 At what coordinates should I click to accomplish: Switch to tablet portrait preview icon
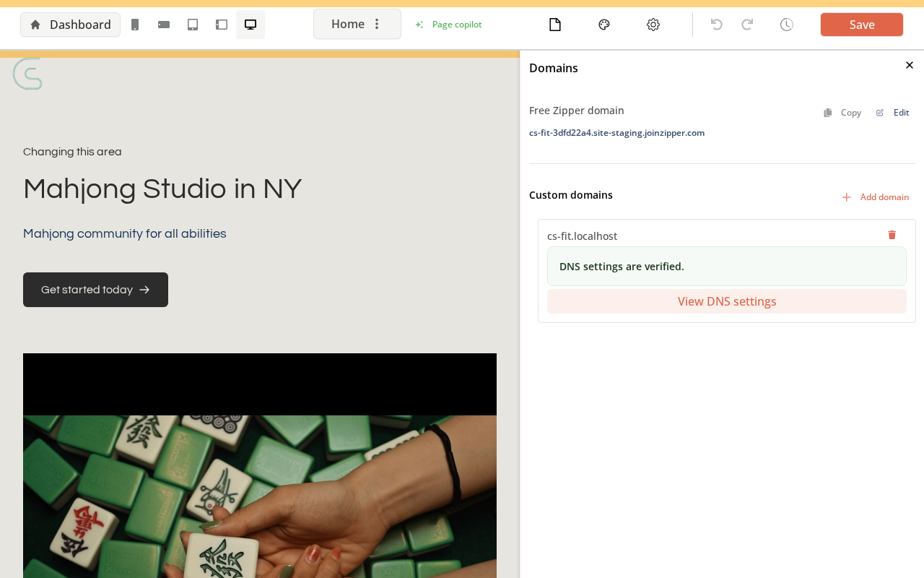pos(193,25)
